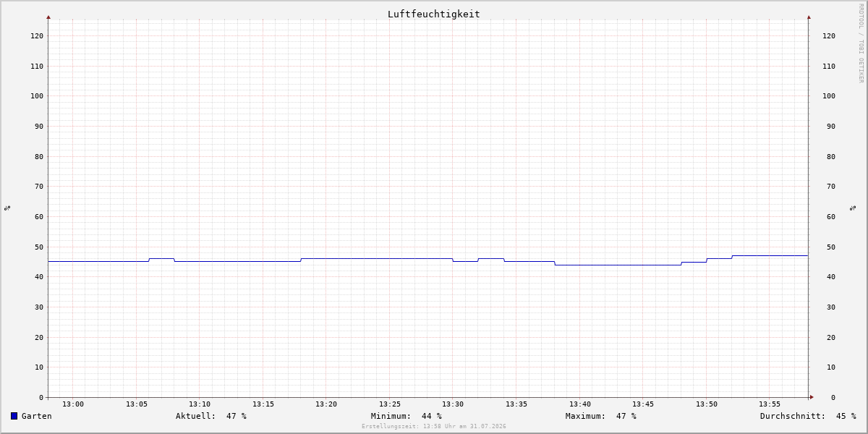Viewport: 868px width, 434px height.
Task: Click the 13:20 time axis label
Action: coord(326,404)
